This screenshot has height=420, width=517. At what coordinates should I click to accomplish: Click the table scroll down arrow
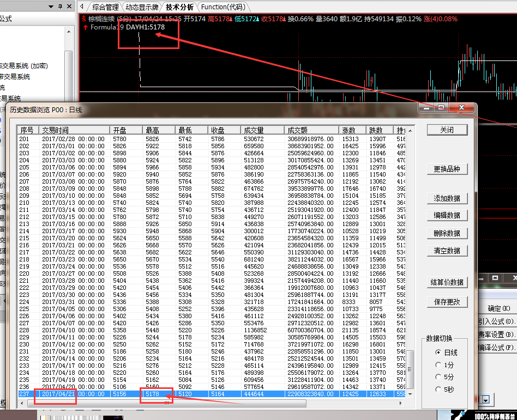tap(410, 394)
